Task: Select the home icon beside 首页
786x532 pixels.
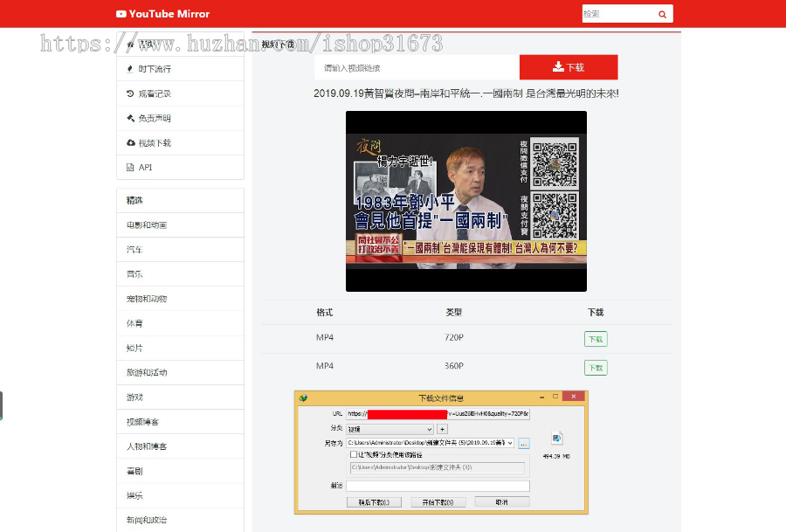Action: (129, 44)
